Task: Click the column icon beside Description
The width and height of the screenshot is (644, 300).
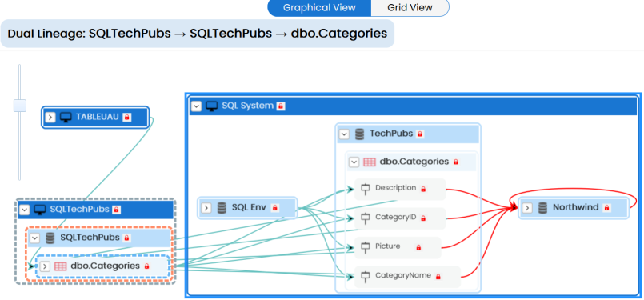Action: pos(365,189)
